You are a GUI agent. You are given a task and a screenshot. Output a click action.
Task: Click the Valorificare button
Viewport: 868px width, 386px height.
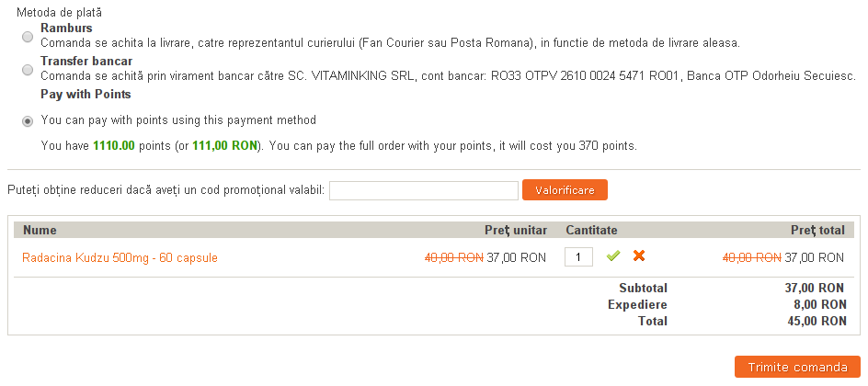click(x=565, y=190)
